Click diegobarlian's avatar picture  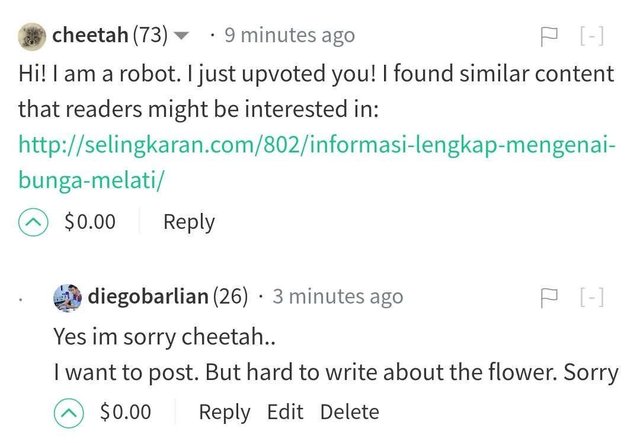pos(67,296)
